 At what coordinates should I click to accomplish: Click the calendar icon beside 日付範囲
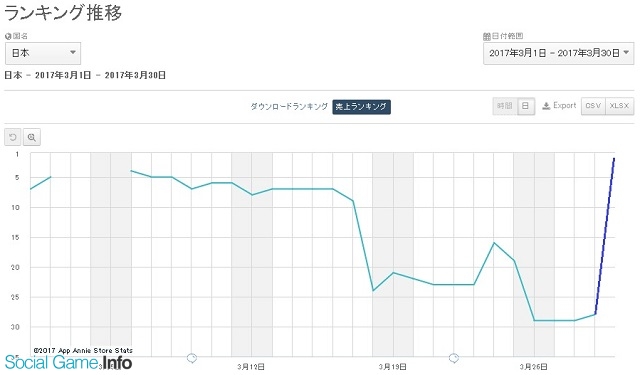coord(487,37)
